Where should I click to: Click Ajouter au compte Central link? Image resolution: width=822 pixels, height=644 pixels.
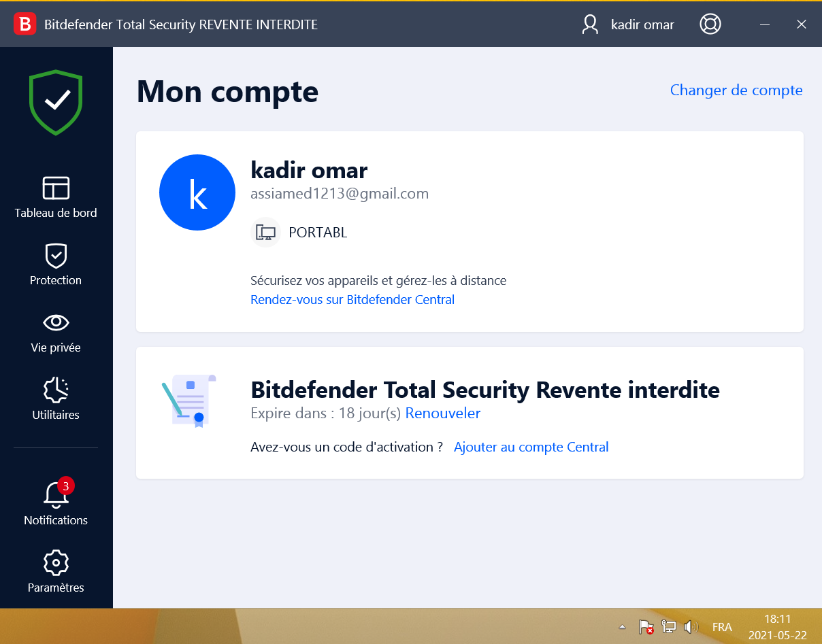click(x=531, y=447)
